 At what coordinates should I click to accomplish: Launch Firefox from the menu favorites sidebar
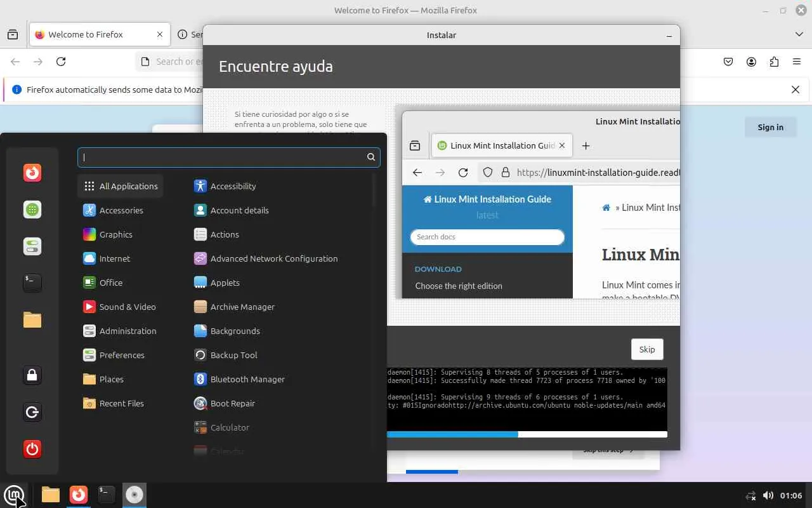(32, 173)
